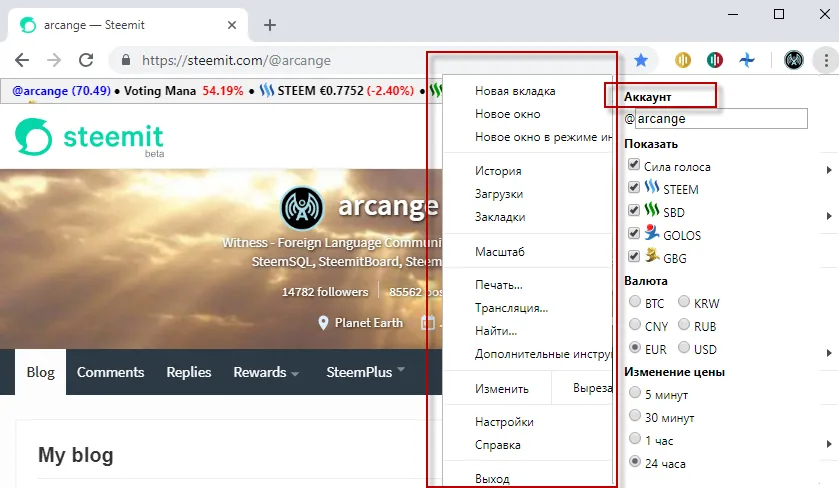Click the Steemit logo icon
Viewport: 839px width, 488px height.
click(x=34, y=136)
